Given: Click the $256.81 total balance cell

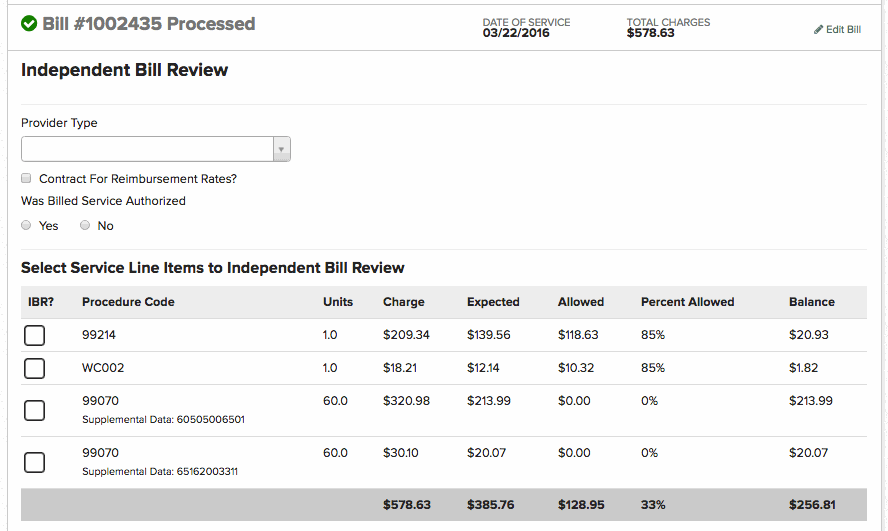Looking at the screenshot, I should click(x=812, y=505).
